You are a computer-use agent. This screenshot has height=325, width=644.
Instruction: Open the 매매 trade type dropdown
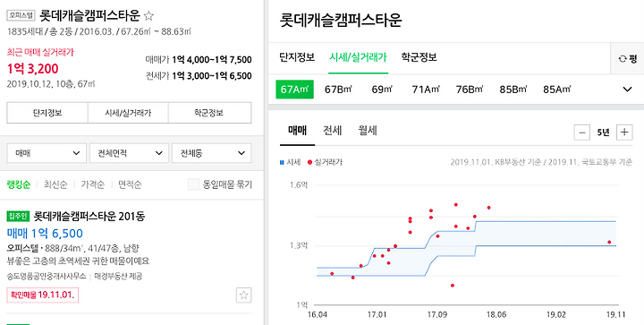click(47, 153)
